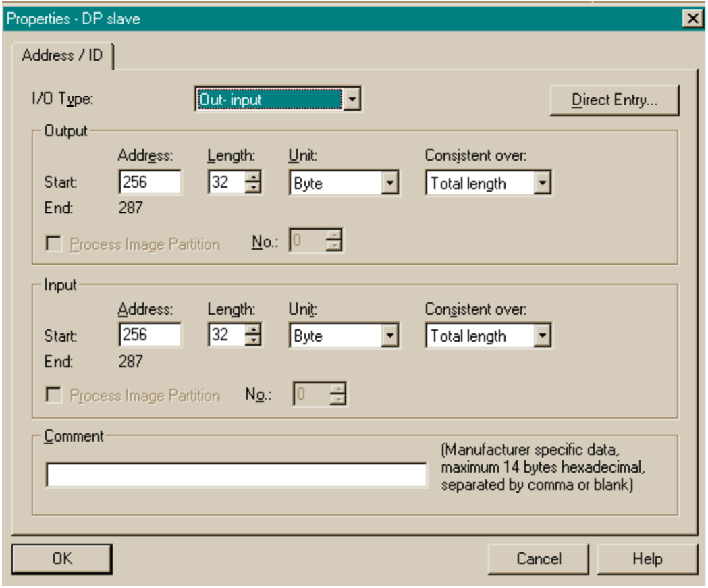Decrease Output length with down arrow
The width and height of the screenshot is (708, 588).
[x=253, y=188]
